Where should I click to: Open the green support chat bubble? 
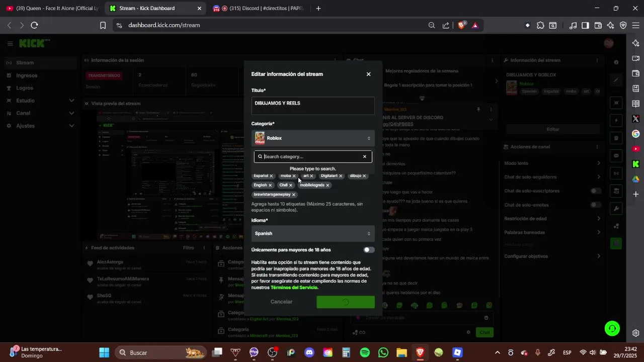point(612,328)
